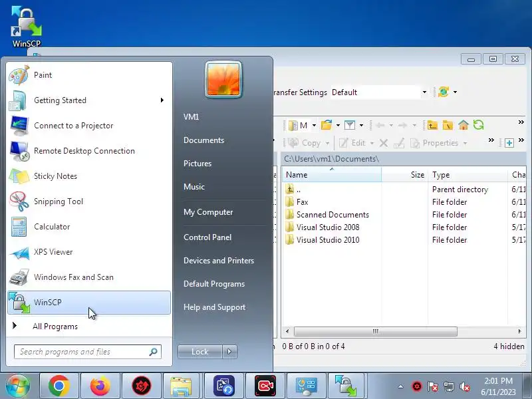Open Paint from the Start menu
Screen dimensions: 532x399
click(89, 75)
